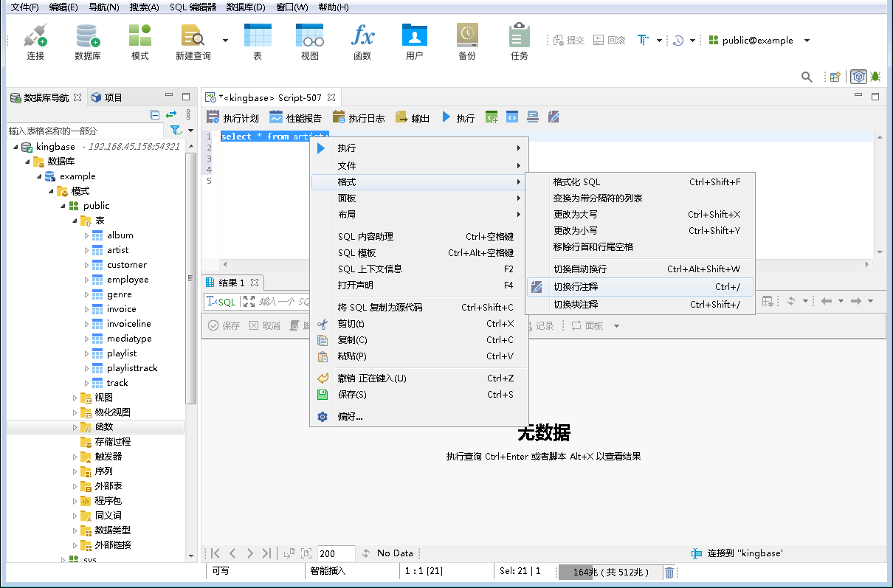Click the 新建查询 toolbar icon
Image resolution: width=893 pixels, height=588 pixels.
tap(191, 40)
